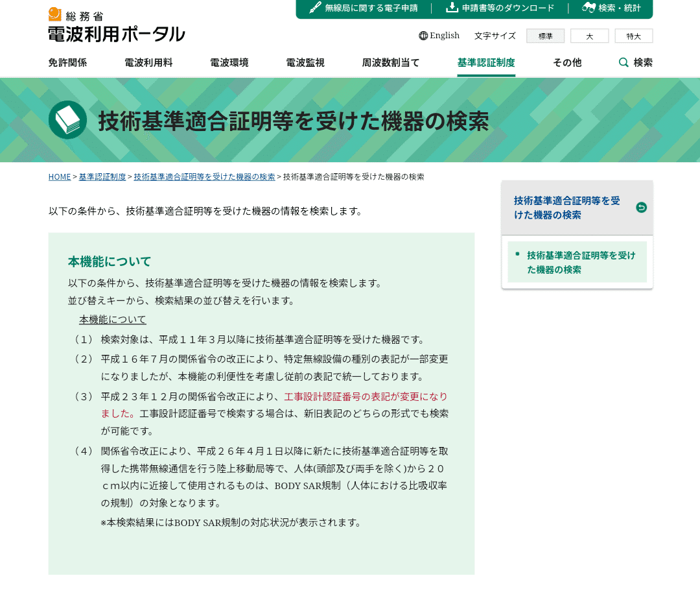Select 周波数割当て in the navigation bar
Viewport: 700px width, 589px height.
tap(391, 62)
